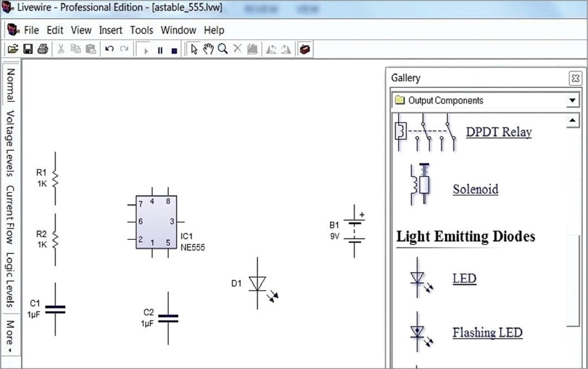This screenshot has height=369, width=588.
Task: Pause the circuit simulation
Action: pyautogui.click(x=160, y=50)
